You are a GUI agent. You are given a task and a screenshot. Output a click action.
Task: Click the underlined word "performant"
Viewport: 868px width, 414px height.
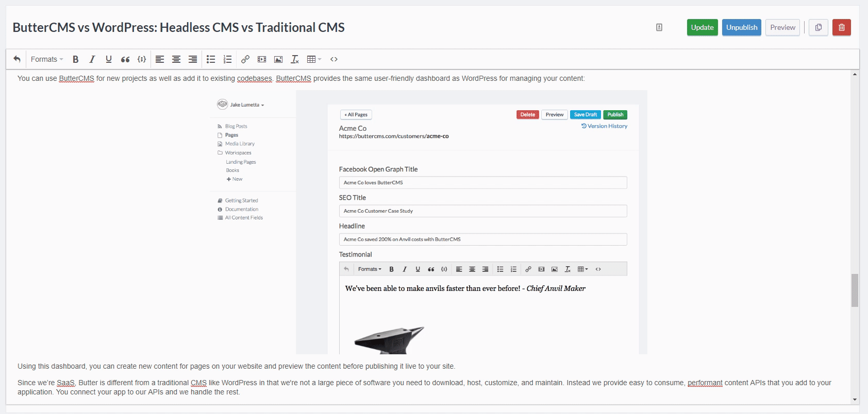705,383
